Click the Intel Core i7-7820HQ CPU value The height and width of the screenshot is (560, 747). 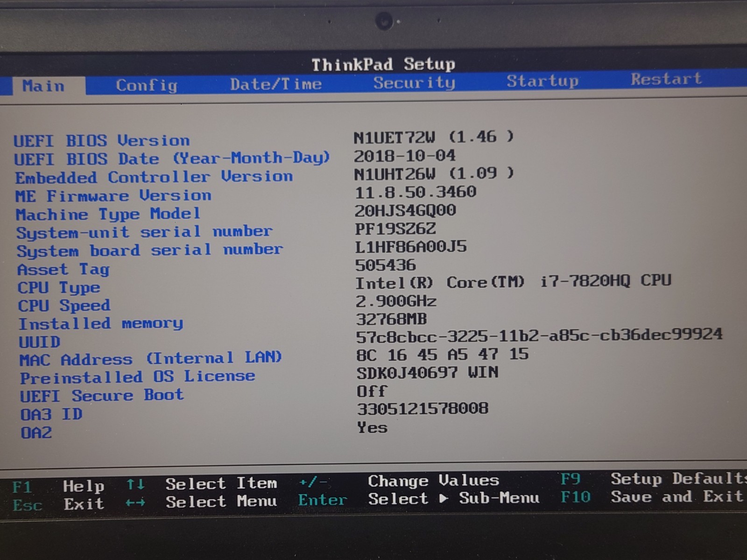[x=514, y=282]
